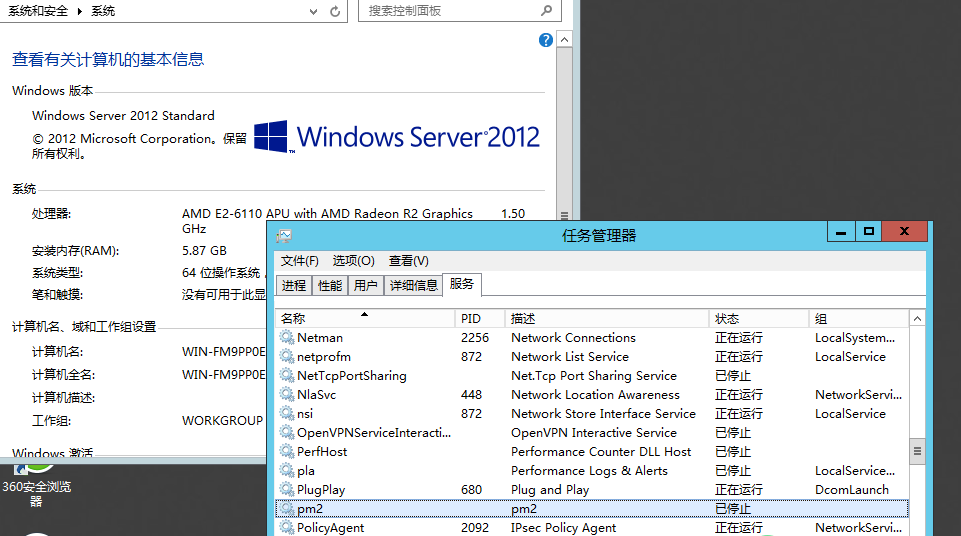
Task: Click the DcomLaunch group cell
Action: (x=852, y=489)
